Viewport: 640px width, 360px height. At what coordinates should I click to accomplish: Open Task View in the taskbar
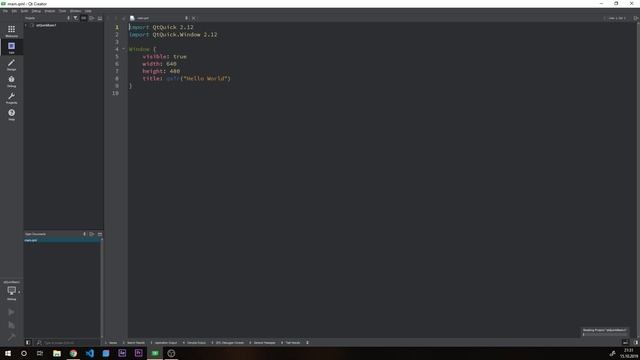(40, 353)
